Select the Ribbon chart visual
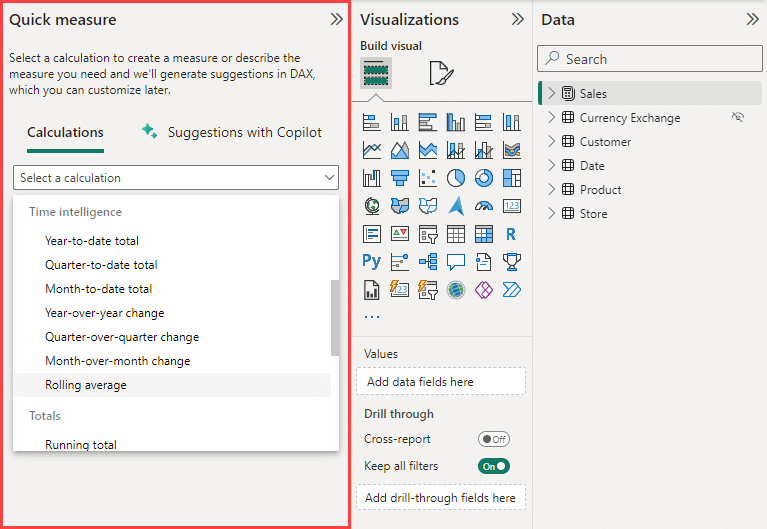This screenshot has height=529, width=767. click(x=512, y=150)
